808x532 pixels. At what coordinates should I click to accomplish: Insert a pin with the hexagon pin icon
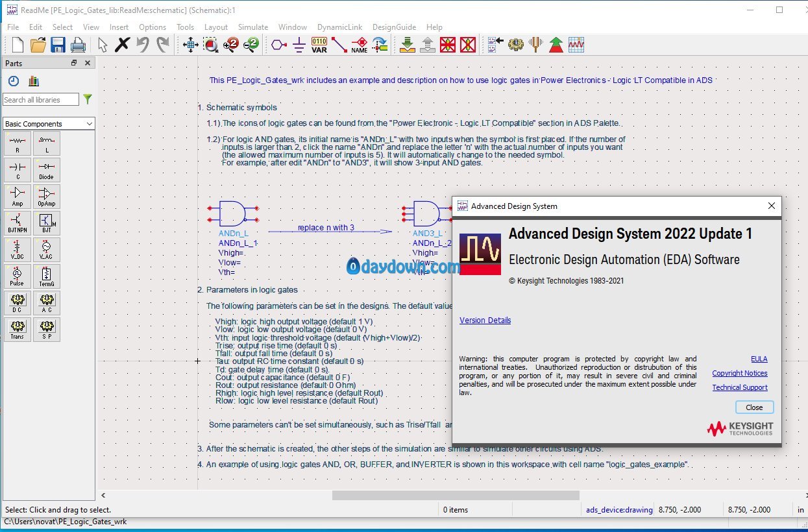click(x=279, y=45)
